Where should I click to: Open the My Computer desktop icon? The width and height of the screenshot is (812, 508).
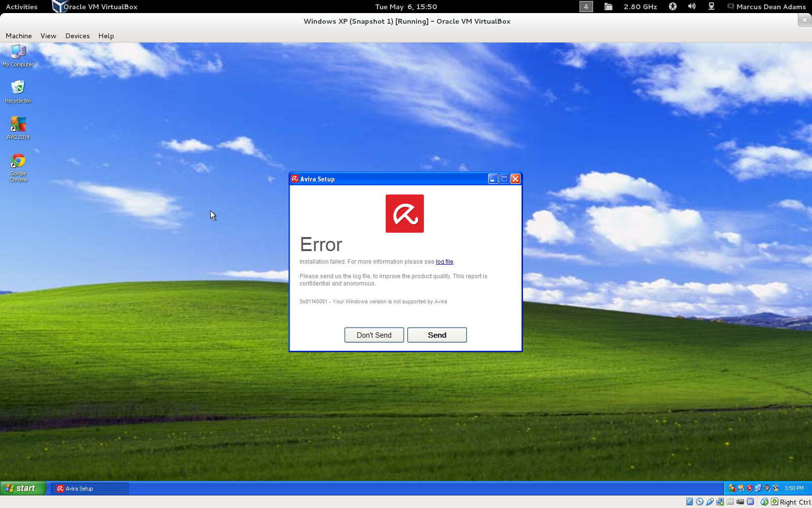[x=18, y=56]
